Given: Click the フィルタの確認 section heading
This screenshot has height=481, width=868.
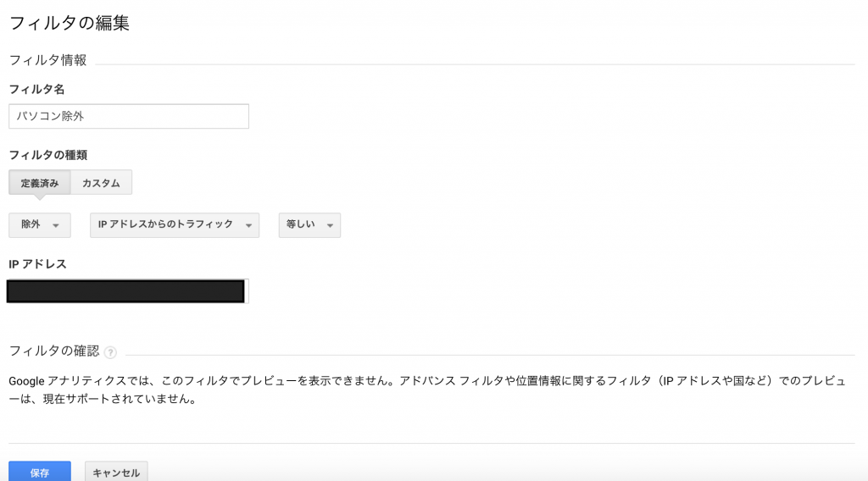Looking at the screenshot, I should point(53,351).
